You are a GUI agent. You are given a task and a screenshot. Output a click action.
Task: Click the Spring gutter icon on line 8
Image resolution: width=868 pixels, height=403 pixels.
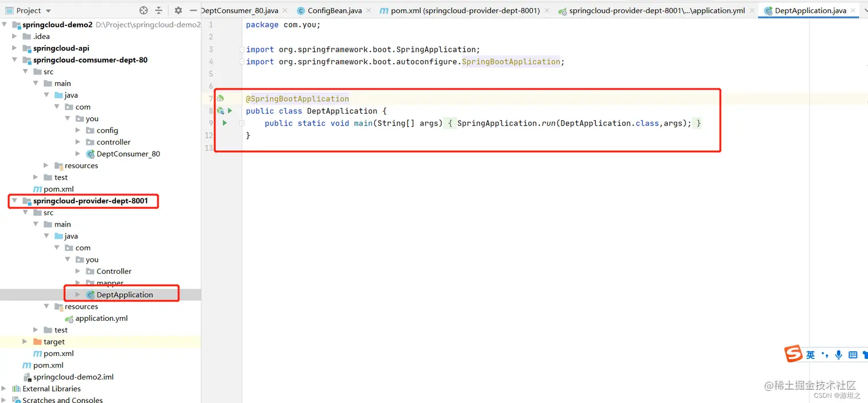220,111
